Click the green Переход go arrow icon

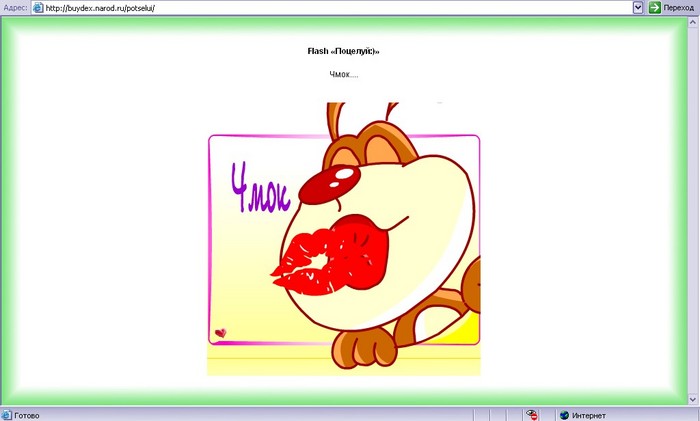654,8
